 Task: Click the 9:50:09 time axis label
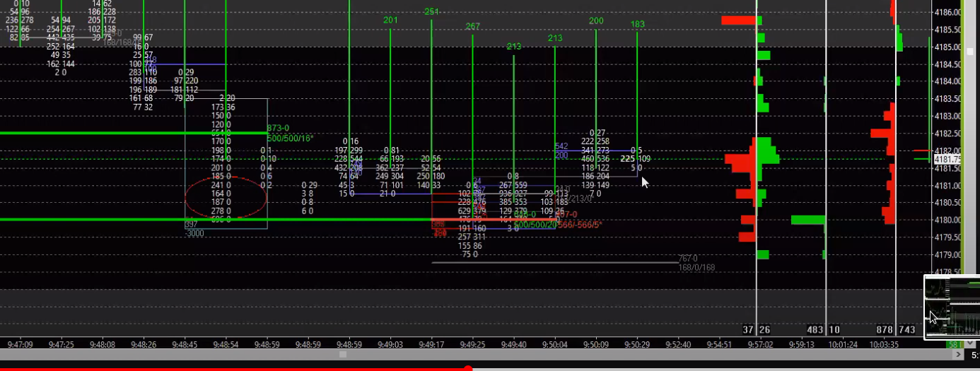[596, 344]
